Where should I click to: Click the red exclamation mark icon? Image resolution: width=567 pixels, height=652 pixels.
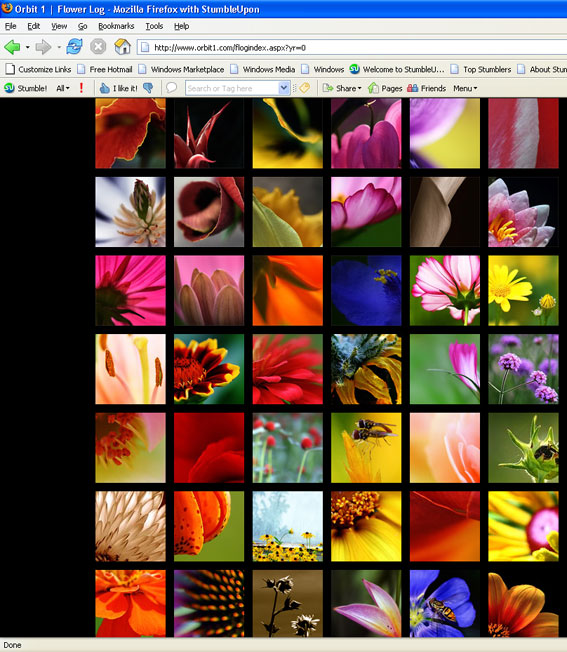click(81, 88)
